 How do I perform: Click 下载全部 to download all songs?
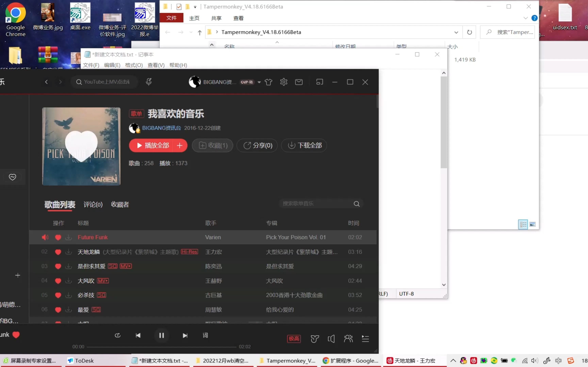(304, 145)
